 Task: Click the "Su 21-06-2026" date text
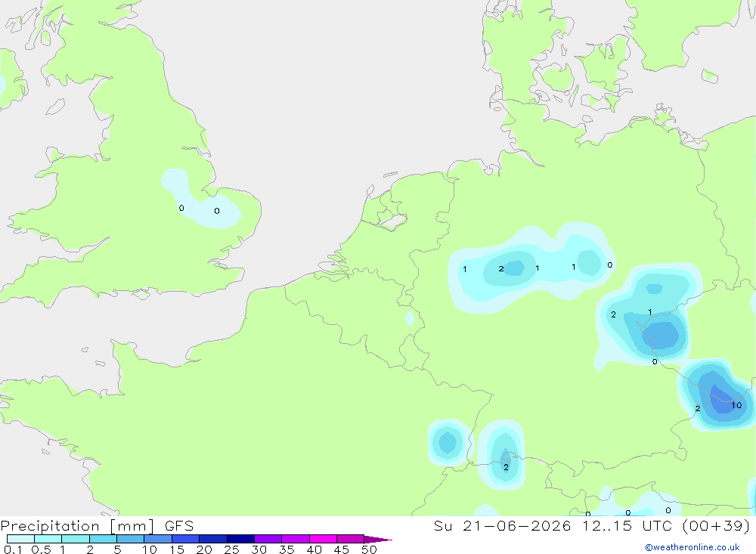(x=502, y=526)
